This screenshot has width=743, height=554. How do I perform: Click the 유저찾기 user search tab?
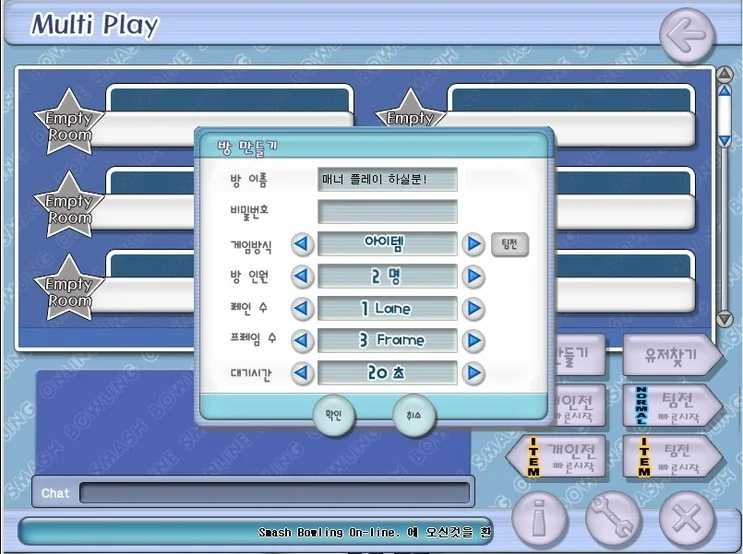tap(673, 354)
